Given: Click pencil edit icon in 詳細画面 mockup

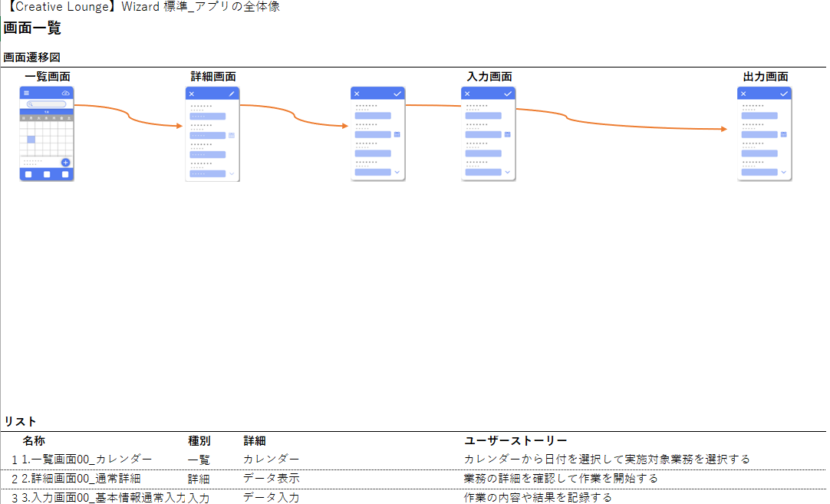Looking at the screenshot, I should coord(232,94).
